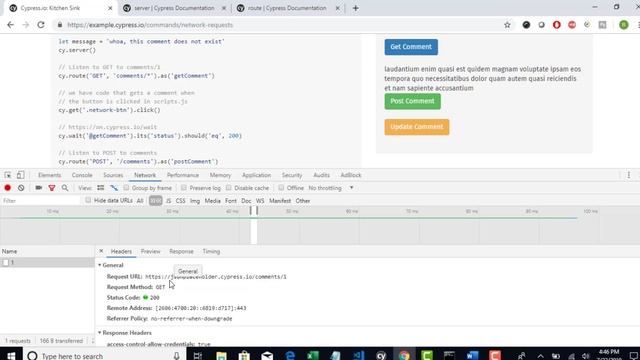Select the All filter type
Screen dimensions: 640x360
click(x=140, y=201)
